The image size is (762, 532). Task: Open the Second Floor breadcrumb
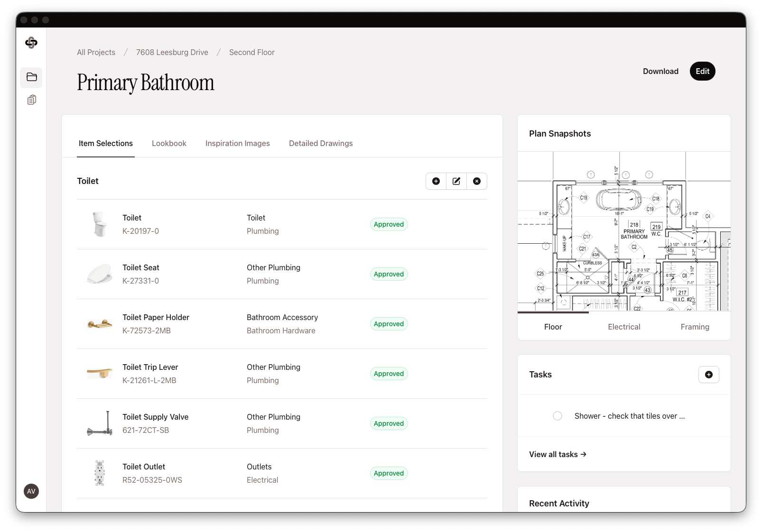pos(252,52)
